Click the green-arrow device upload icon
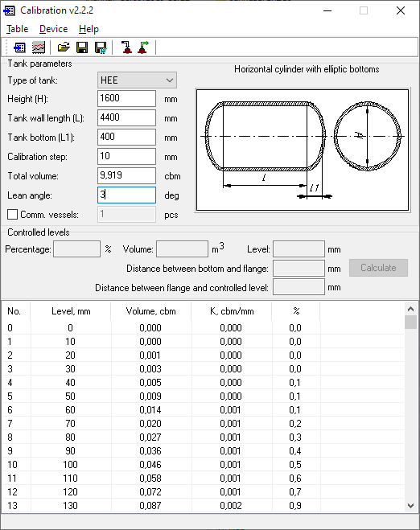 pos(144,47)
